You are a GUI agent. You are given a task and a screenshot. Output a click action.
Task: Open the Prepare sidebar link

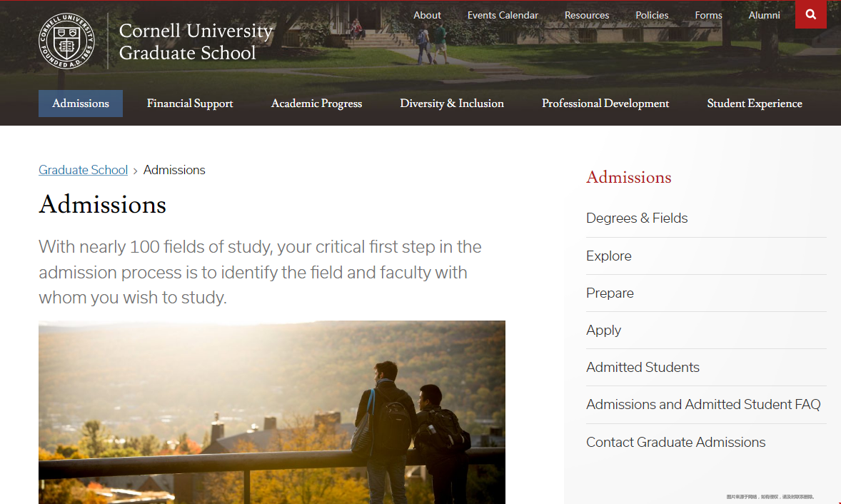(x=610, y=293)
